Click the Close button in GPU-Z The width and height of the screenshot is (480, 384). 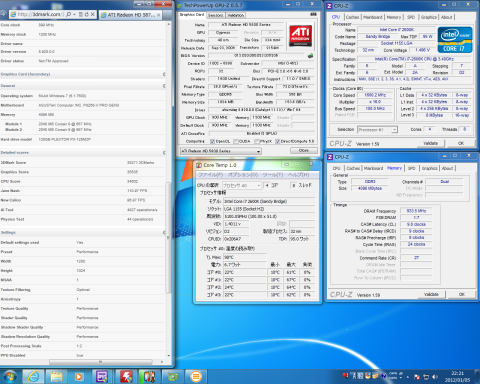[303, 151]
